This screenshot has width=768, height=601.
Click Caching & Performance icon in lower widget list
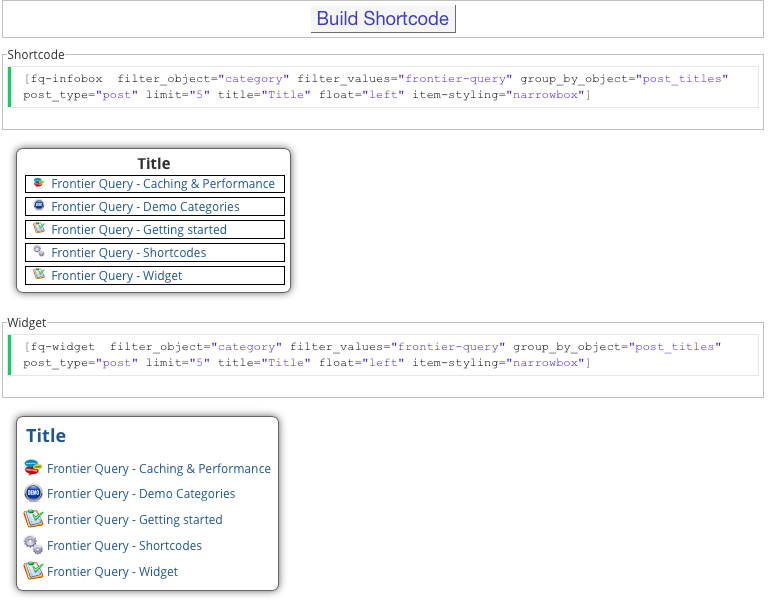pyautogui.click(x=34, y=468)
